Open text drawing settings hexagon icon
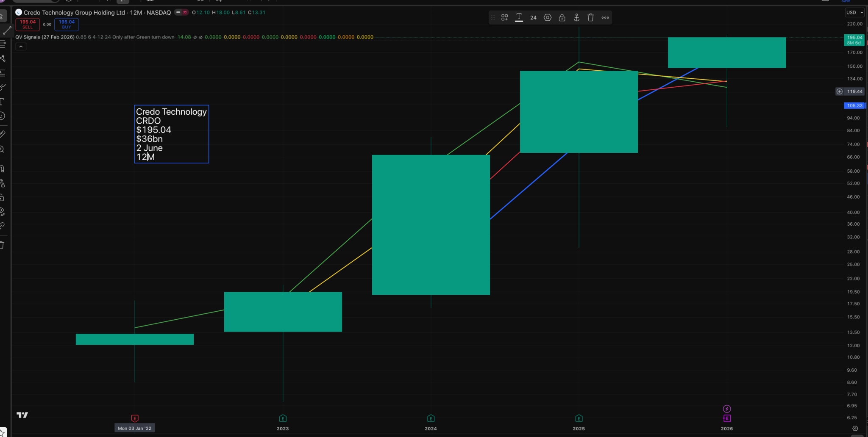Viewport: 868px width, 437px height. coord(548,17)
